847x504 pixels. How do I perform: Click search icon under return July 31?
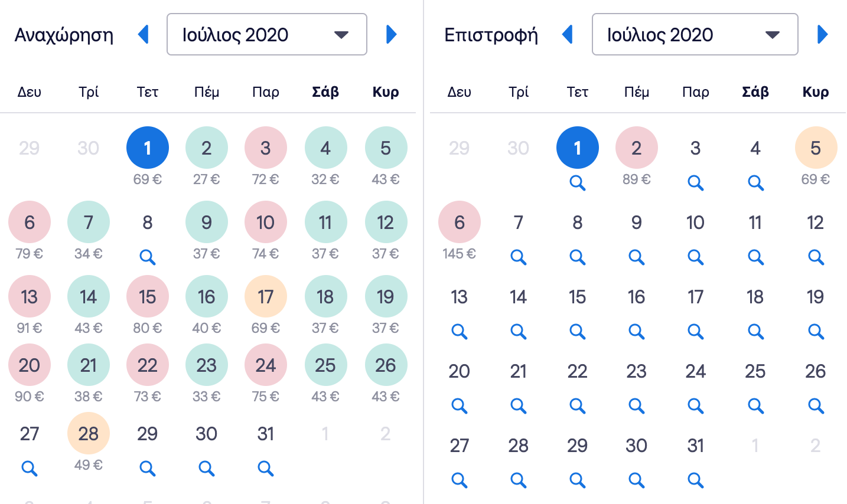[x=696, y=480]
